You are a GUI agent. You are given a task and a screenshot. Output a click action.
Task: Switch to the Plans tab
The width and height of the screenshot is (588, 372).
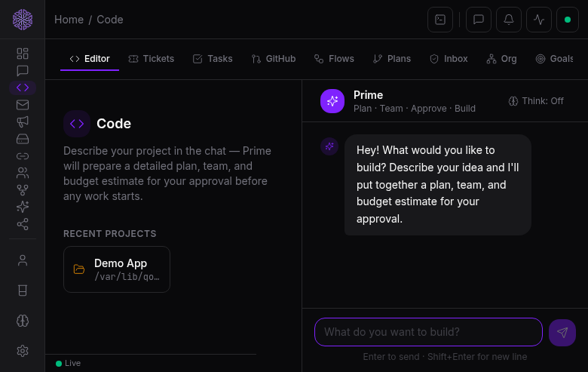[392, 59]
